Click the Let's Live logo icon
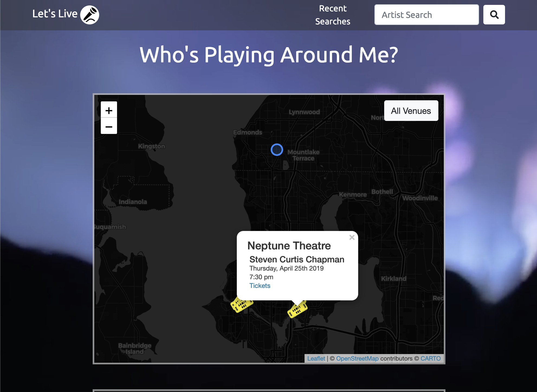Image resolution: width=537 pixels, height=392 pixels. coord(90,15)
